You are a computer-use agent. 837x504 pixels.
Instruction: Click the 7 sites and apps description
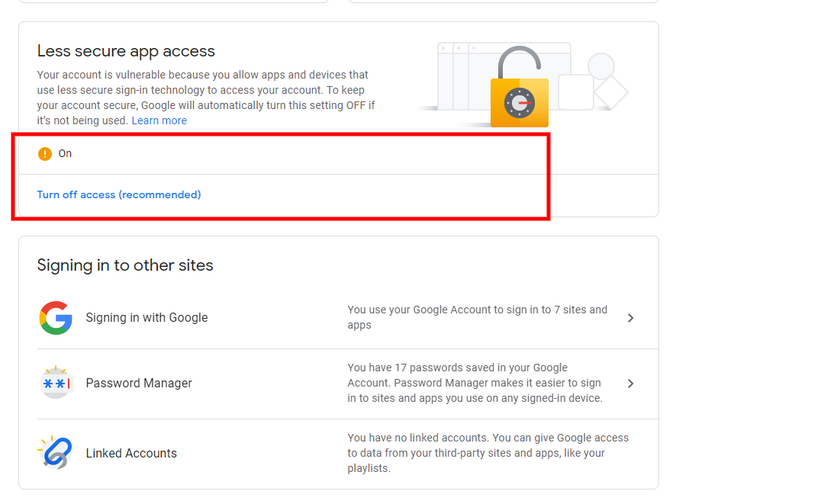[x=477, y=317]
